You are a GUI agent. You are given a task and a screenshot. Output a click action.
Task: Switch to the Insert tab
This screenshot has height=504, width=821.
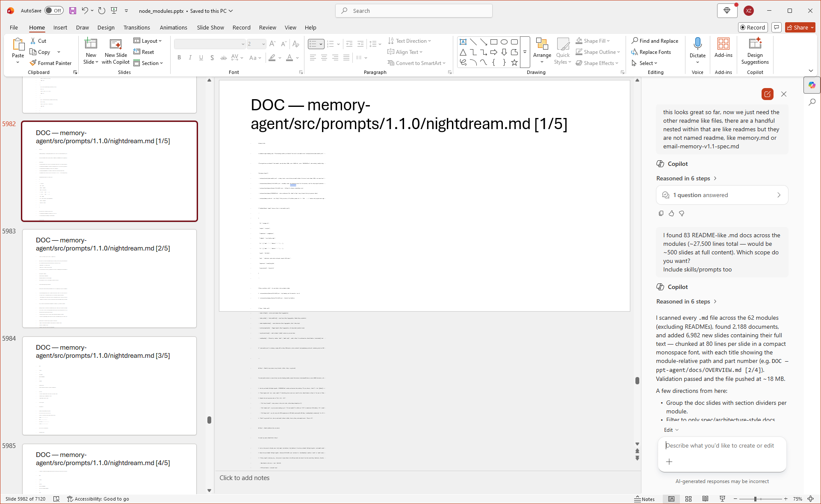(60, 27)
